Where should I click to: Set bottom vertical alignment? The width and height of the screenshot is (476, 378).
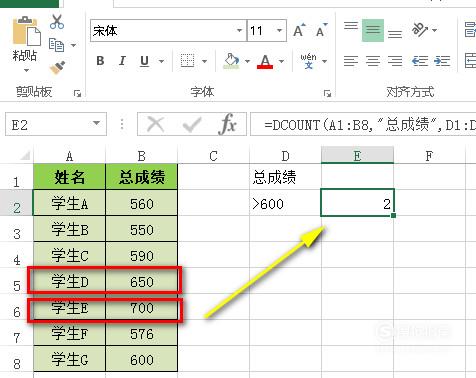click(395, 34)
